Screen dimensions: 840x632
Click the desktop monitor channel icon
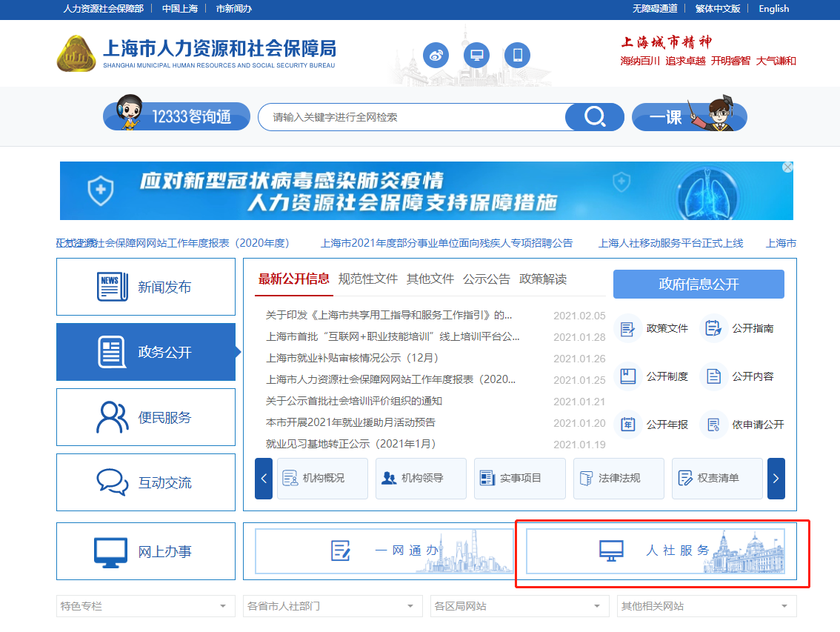click(x=476, y=54)
